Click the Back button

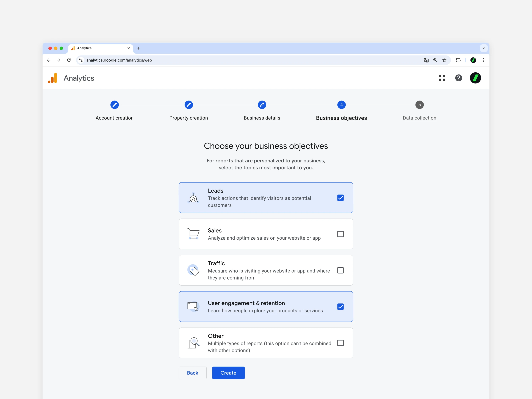[x=192, y=373]
